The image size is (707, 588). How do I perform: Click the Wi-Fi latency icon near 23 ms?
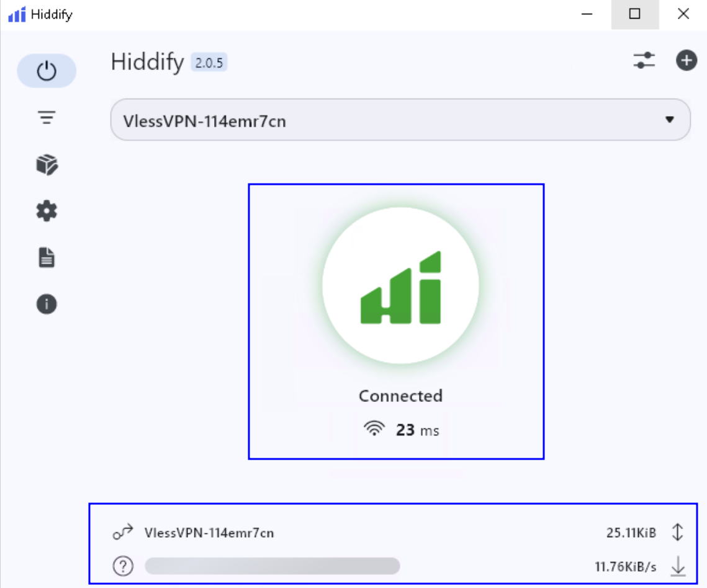click(x=374, y=428)
